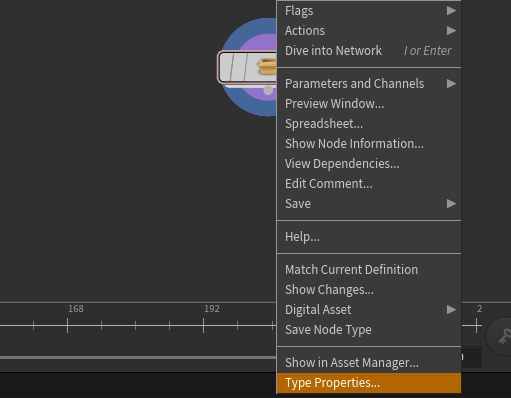This screenshot has width=511, height=398.
Task: Click the timeline range slider bar
Action: (x=138, y=358)
